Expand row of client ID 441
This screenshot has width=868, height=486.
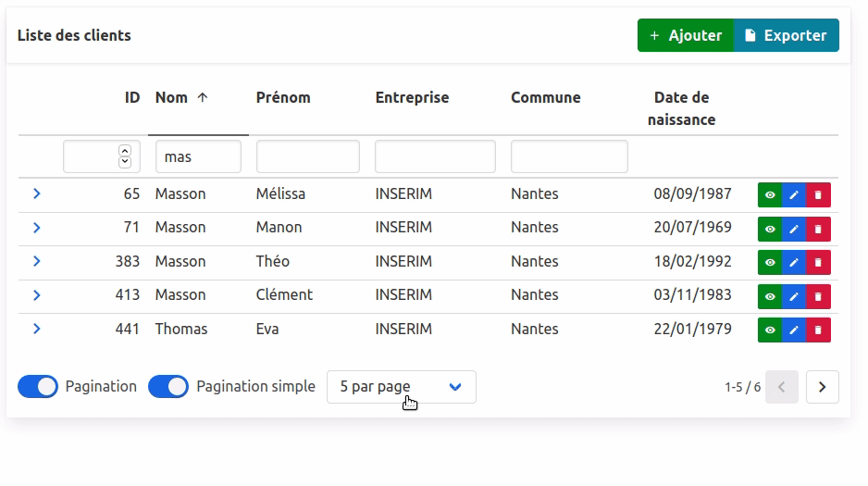[36, 329]
